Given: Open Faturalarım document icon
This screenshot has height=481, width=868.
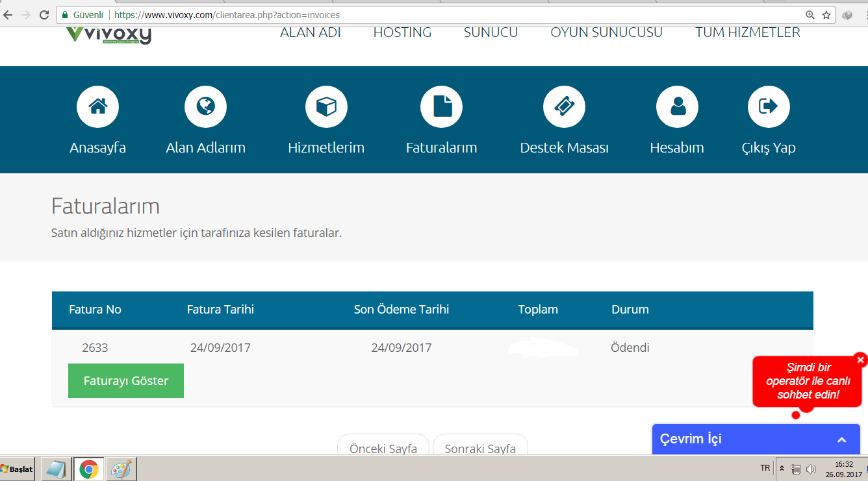Looking at the screenshot, I should pos(442,106).
